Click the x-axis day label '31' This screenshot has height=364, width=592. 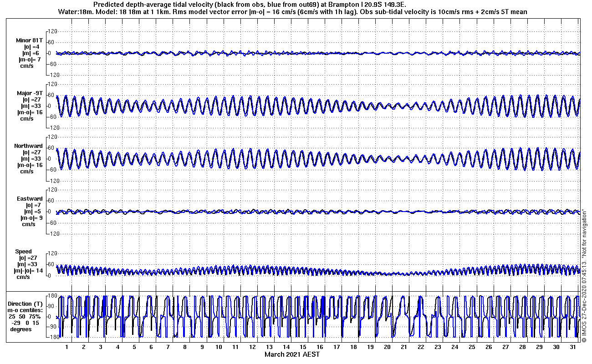click(573, 347)
